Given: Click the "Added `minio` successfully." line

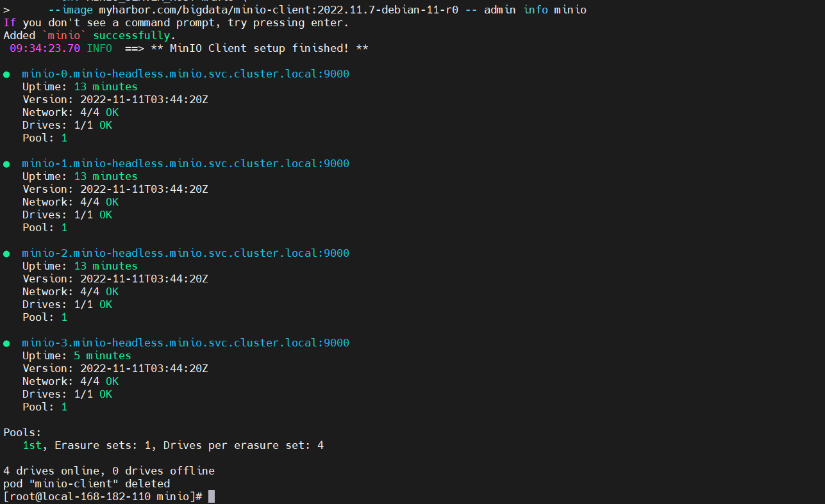Looking at the screenshot, I should (x=90, y=36).
